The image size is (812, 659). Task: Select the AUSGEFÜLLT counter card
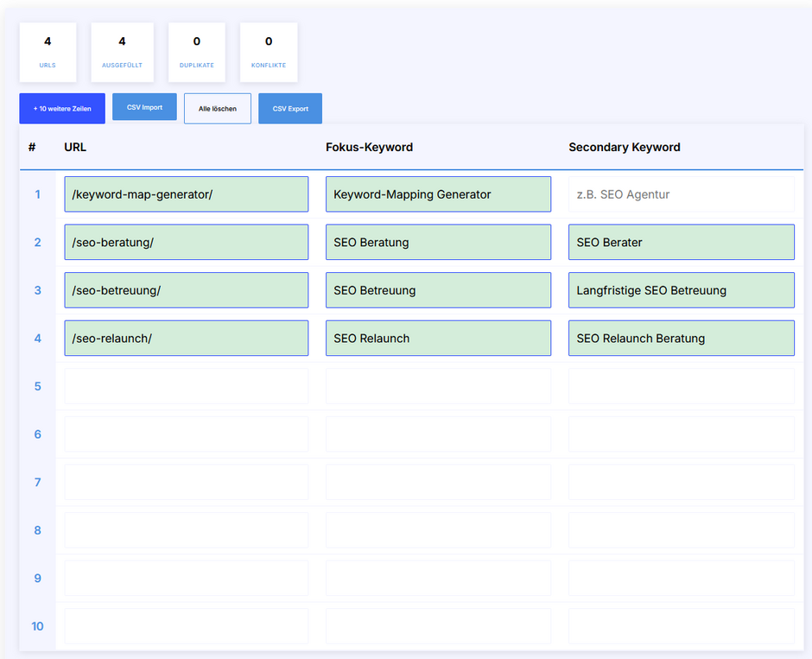[x=122, y=51]
